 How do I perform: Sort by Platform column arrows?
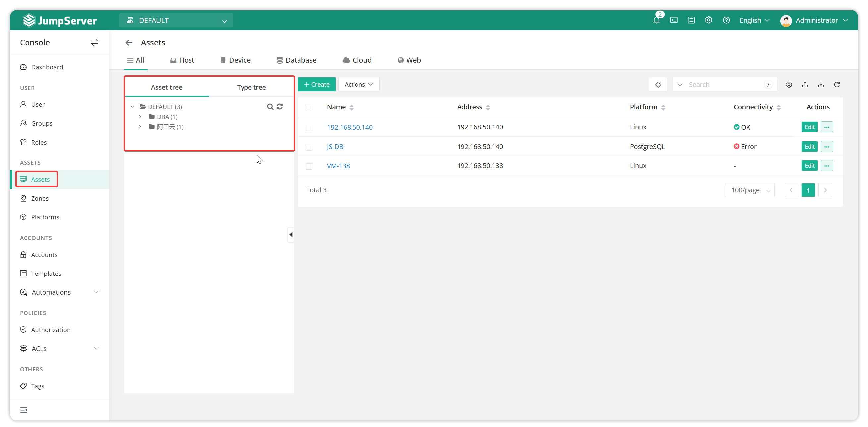(663, 108)
